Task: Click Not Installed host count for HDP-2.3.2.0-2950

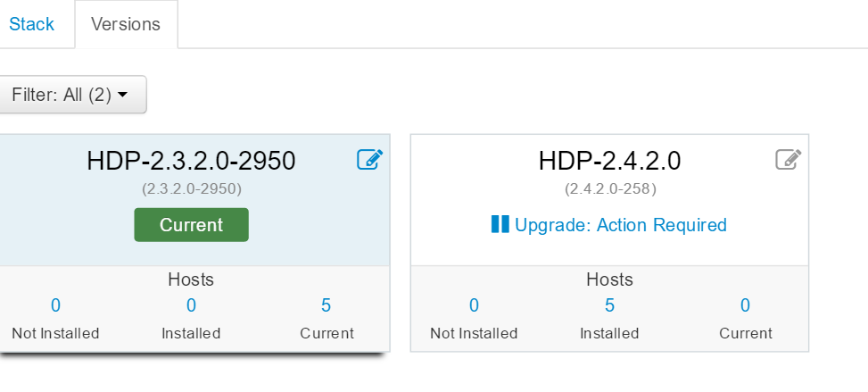Action: point(55,305)
